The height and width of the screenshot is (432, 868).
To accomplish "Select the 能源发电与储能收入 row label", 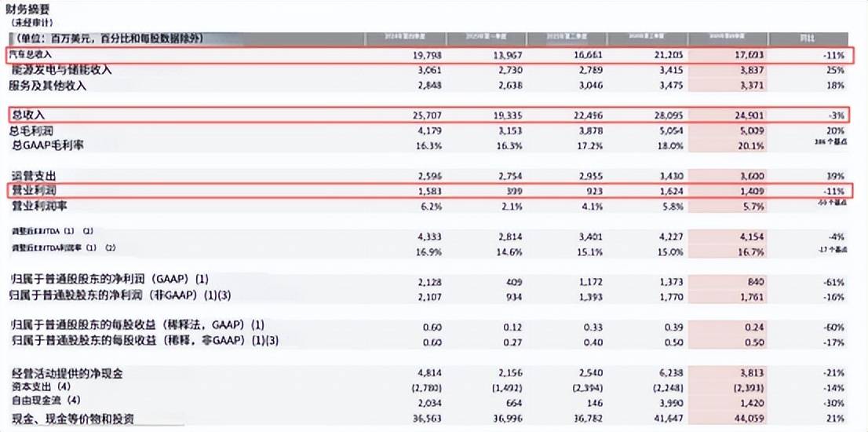I will [60, 70].
